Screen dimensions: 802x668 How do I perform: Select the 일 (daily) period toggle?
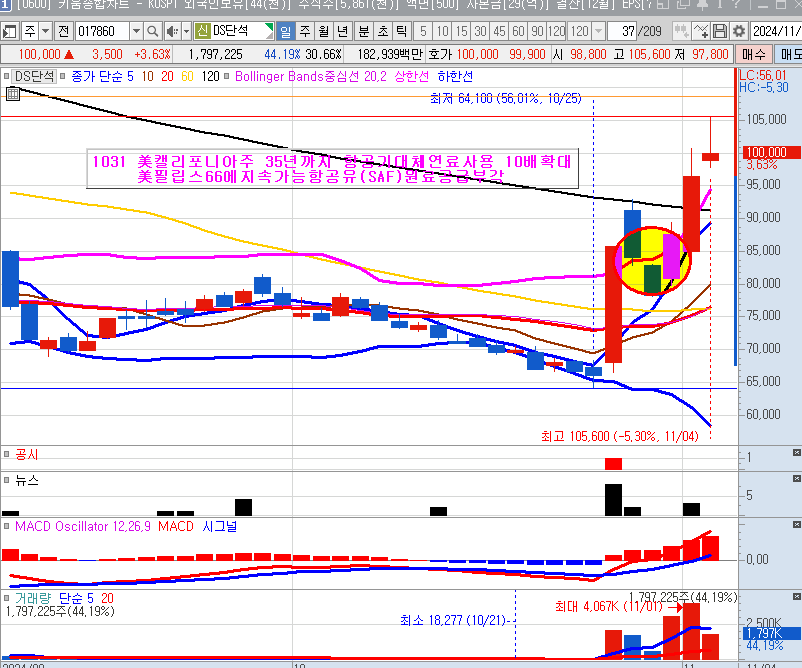(286, 32)
